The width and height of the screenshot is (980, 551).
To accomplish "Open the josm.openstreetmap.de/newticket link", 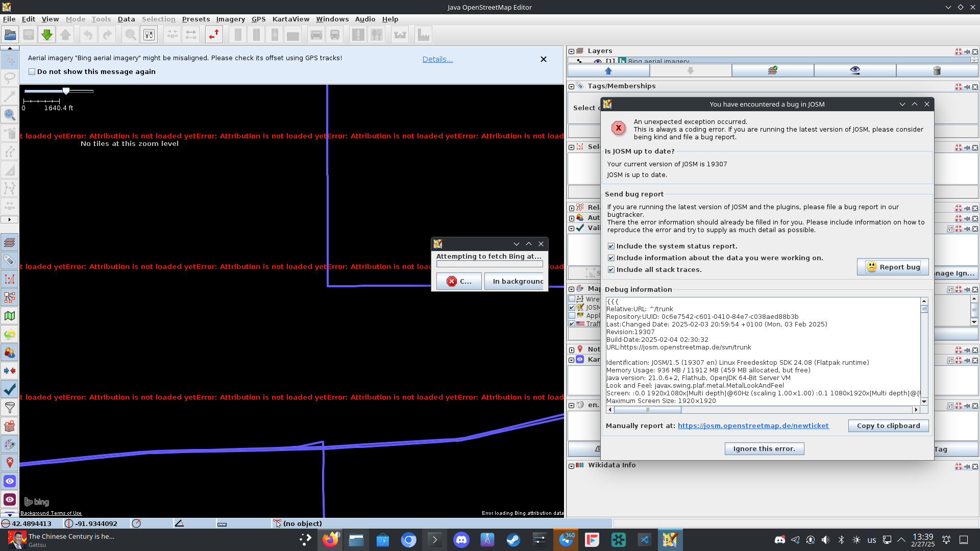I will (x=753, y=425).
